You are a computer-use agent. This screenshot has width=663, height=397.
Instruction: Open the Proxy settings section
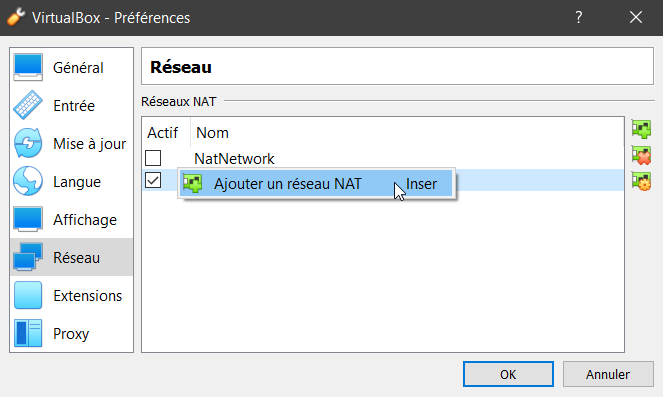pyautogui.click(x=71, y=334)
